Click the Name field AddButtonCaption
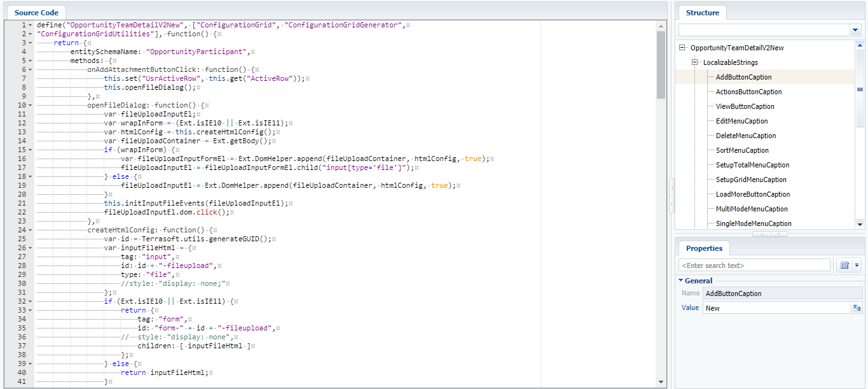 click(782, 294)
